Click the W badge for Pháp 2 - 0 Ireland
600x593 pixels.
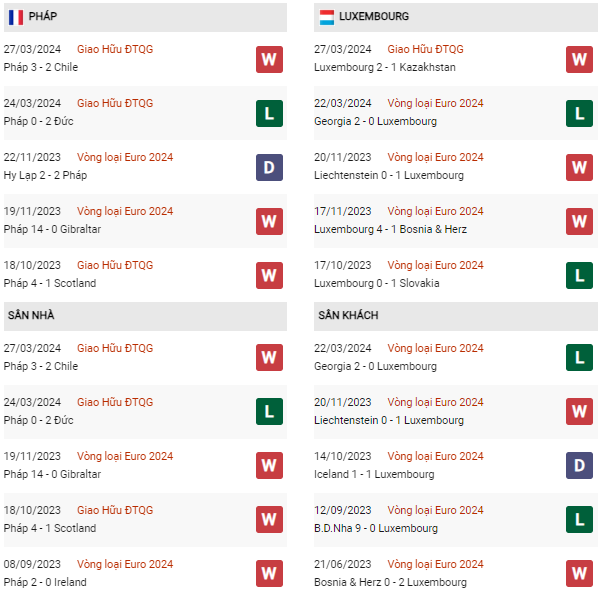(x=269, y=572)
